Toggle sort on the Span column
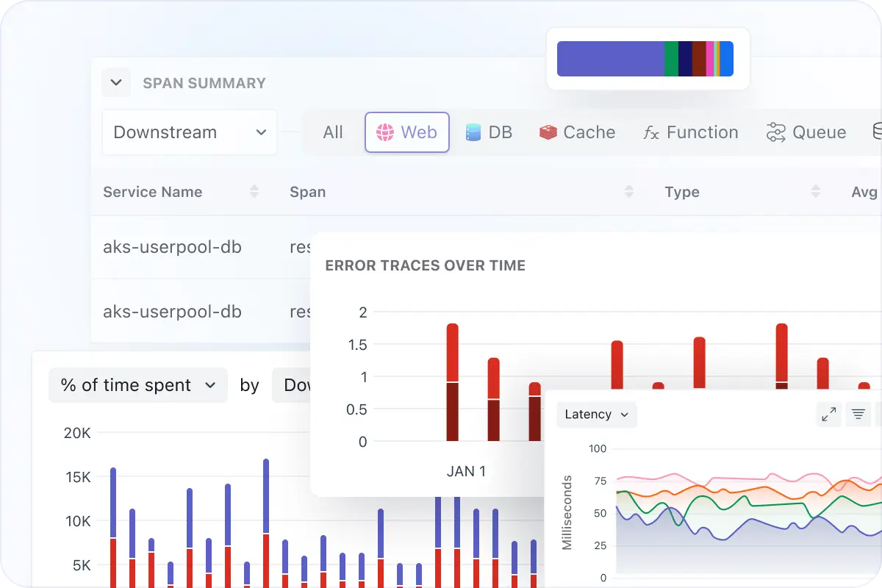The width and height of the screenshot is (882, 588). 629,191
